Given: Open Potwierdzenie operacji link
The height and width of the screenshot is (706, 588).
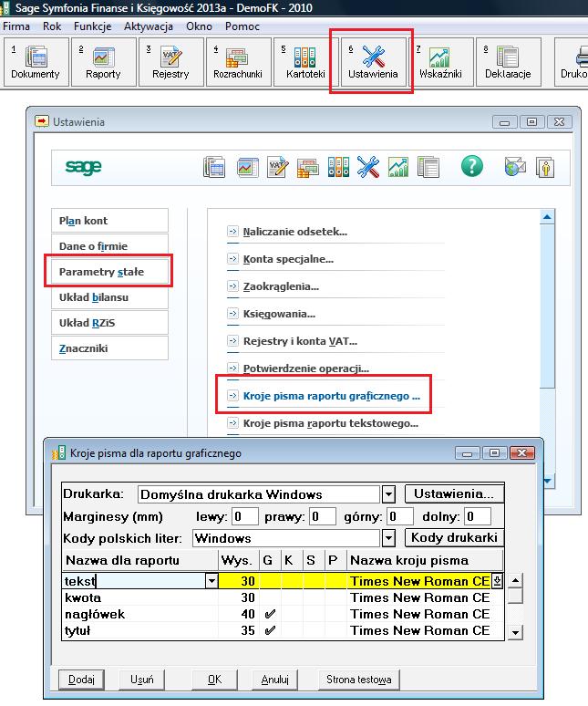Looking at the screenshot, I should tap(306, 369).
